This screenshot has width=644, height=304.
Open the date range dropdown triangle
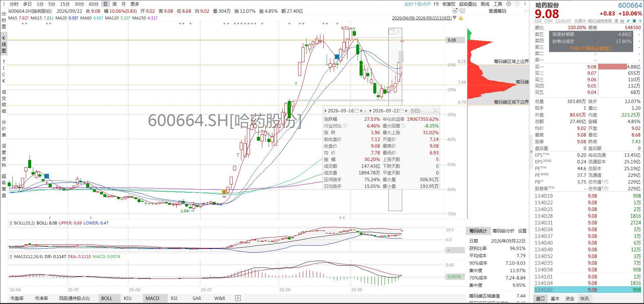coord(454,18)
